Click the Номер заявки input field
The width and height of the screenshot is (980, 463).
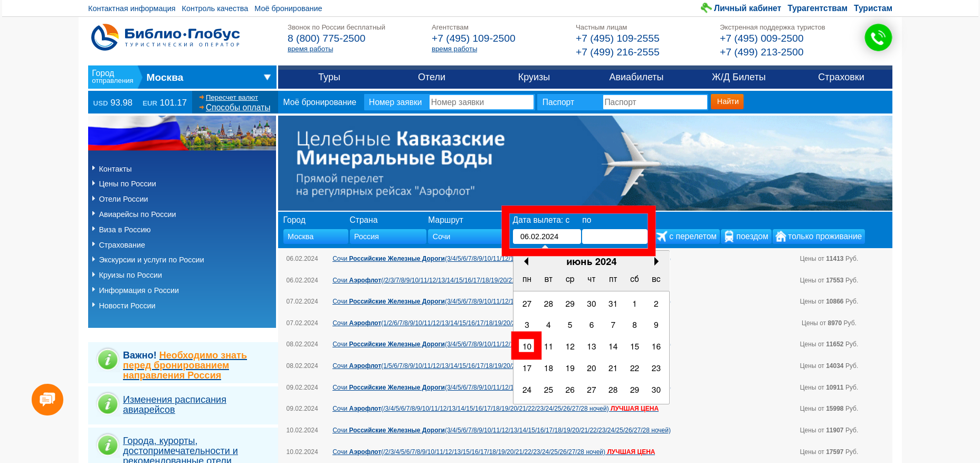(481, 102)
